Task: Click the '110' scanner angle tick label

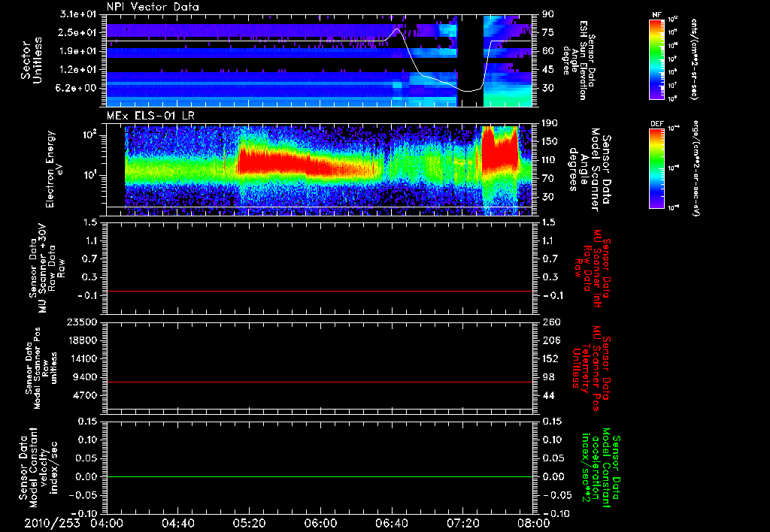Action: (550, 160)
